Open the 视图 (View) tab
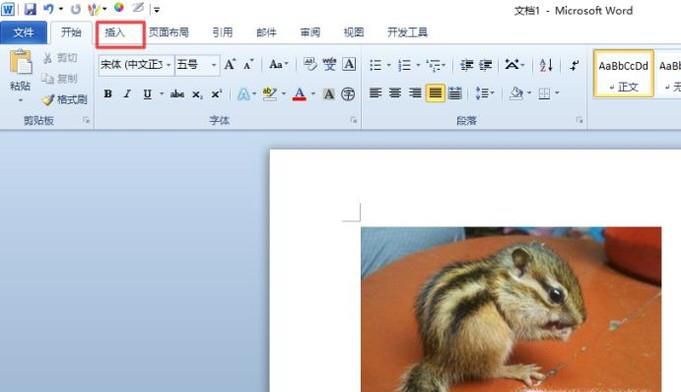This screenshot has width=681, height=392. [354, 33]
